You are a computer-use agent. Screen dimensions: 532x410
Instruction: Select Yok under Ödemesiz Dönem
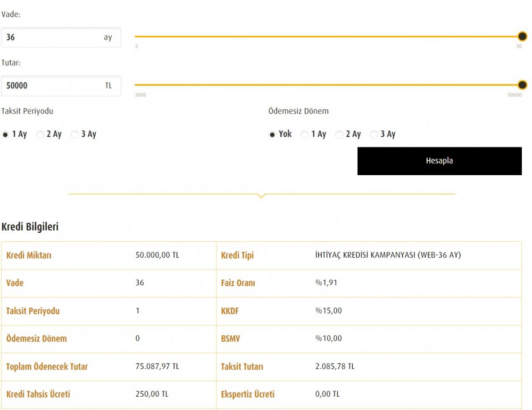point(272,135)
